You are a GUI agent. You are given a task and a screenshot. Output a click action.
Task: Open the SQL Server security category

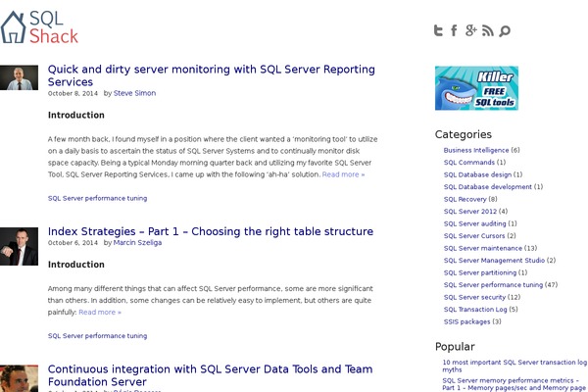(x=474, y=297)
